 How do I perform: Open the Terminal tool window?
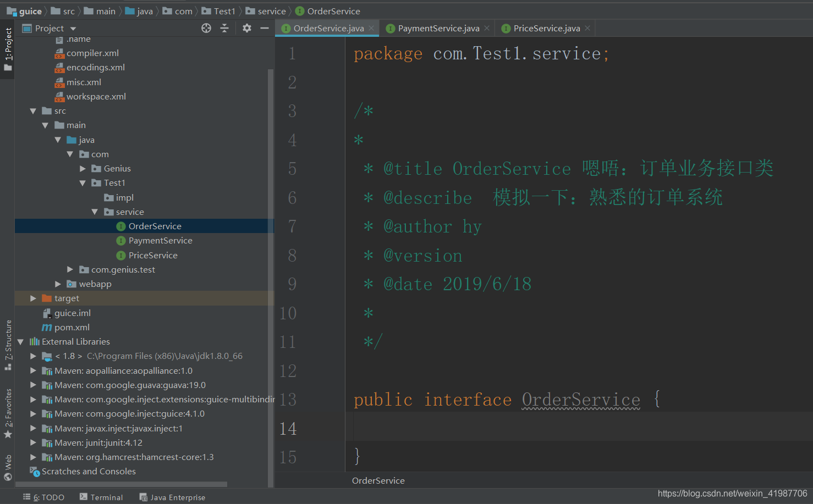coord(101,497)
